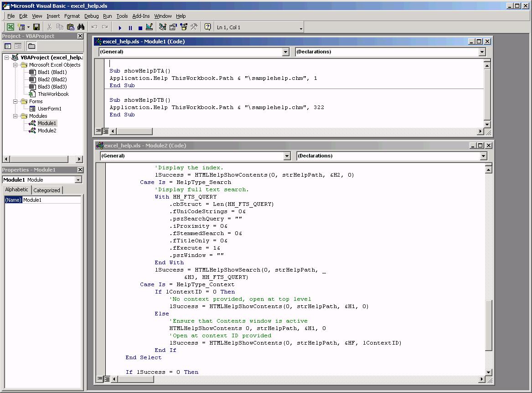Viewport: 532px width, 393px height.
Task: Open the Declarations dropdown in Module1 code window
Action: pyautogui.click(x=482, y=52)
